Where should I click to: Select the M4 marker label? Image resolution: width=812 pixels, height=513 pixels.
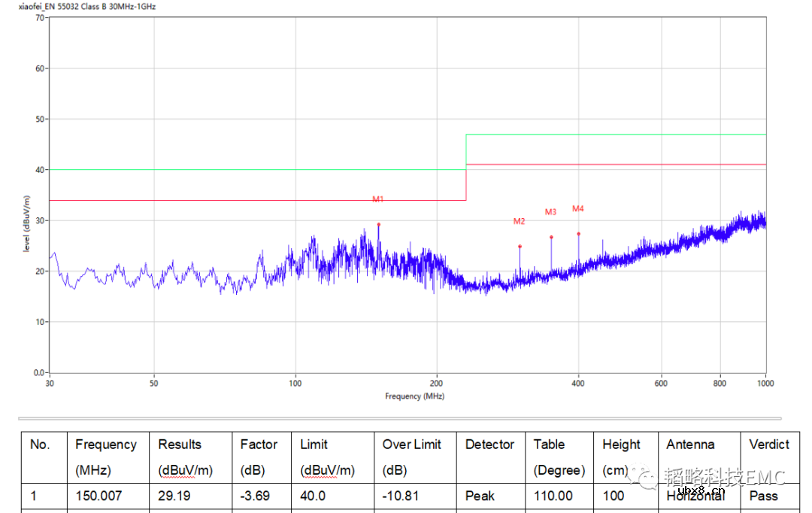[x=577, y=208]
